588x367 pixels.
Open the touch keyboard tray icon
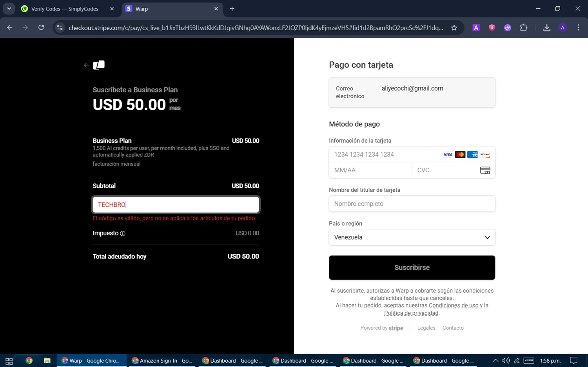(x=529, y=361)
